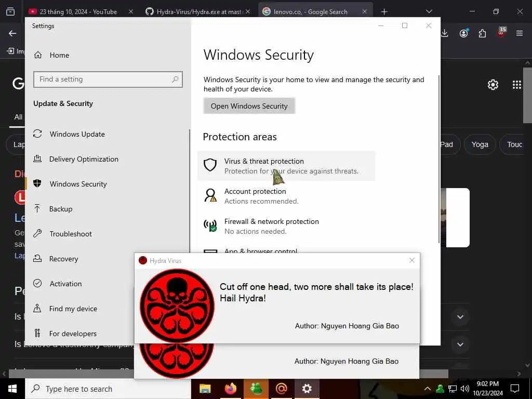Click the Firewall network signal icon
Image resolution: width=532 pixels, height=399 pixels.
(210, 225)
